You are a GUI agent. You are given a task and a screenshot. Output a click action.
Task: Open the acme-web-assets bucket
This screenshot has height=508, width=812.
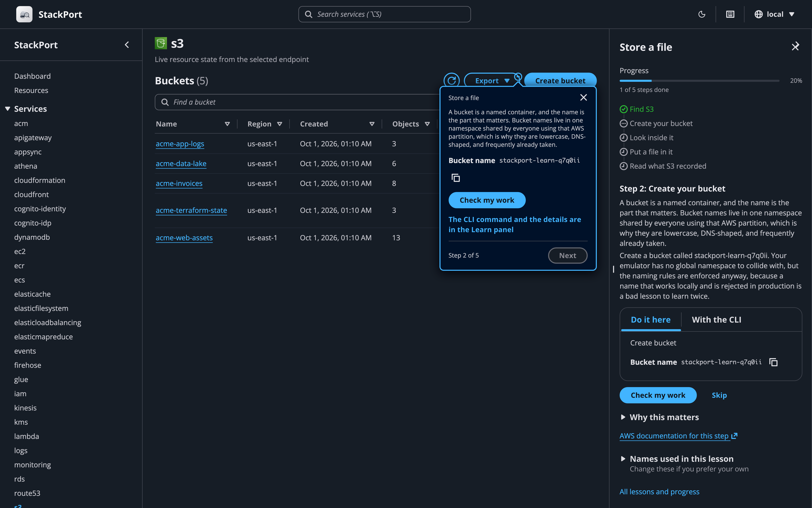[x=184, y=238]
